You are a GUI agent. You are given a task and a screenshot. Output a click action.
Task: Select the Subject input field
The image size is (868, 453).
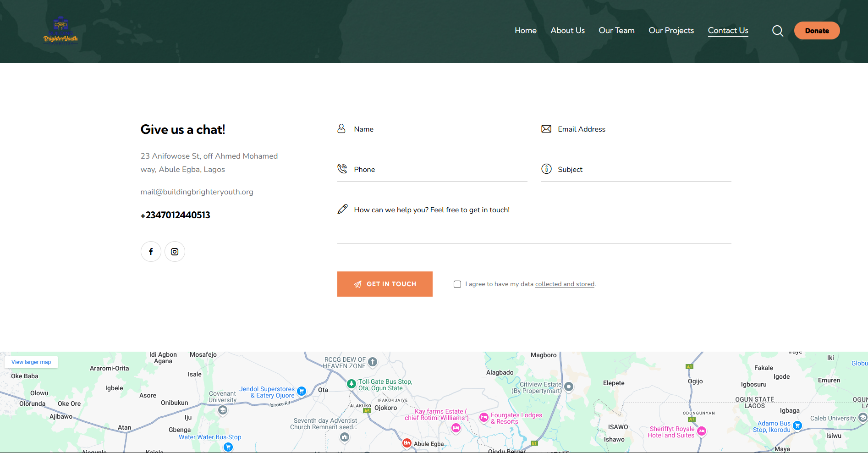pyautogui.click(x=643, y=170)
